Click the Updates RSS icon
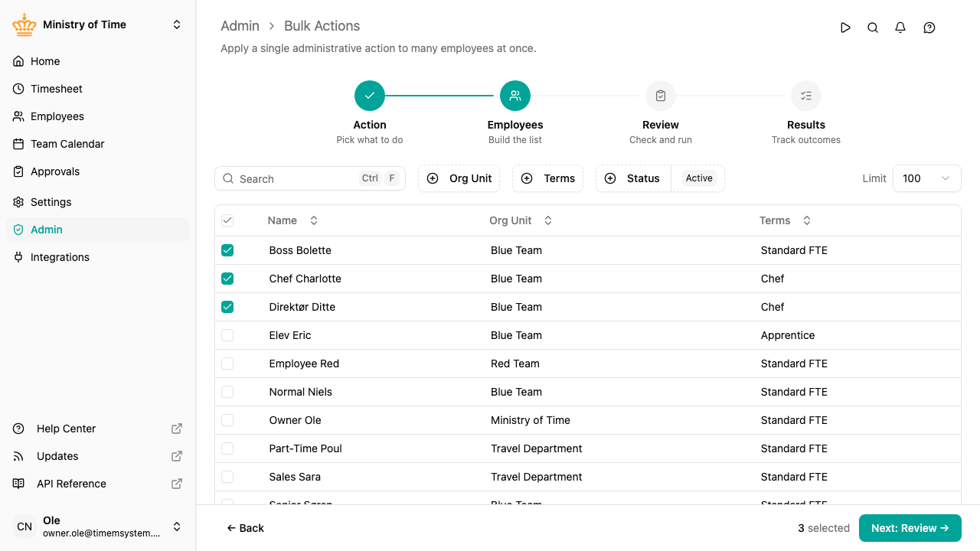 coord(19,456)
